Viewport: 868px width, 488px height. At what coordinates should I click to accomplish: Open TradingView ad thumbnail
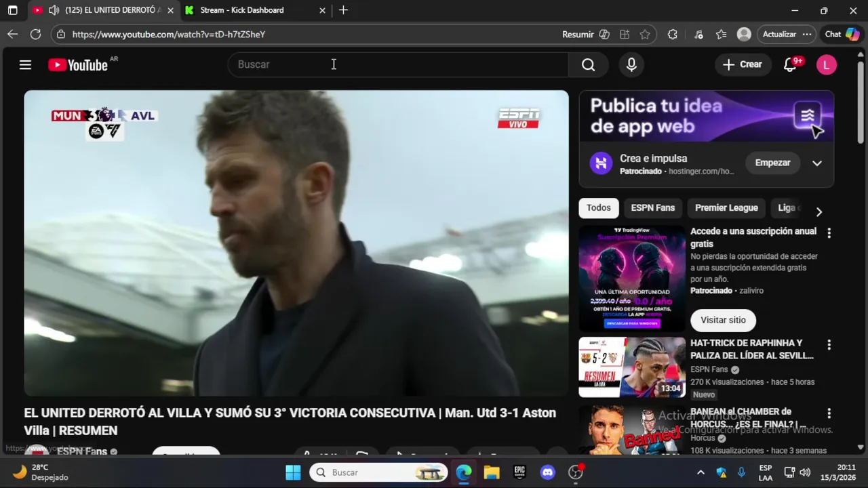tap(632, 279)
